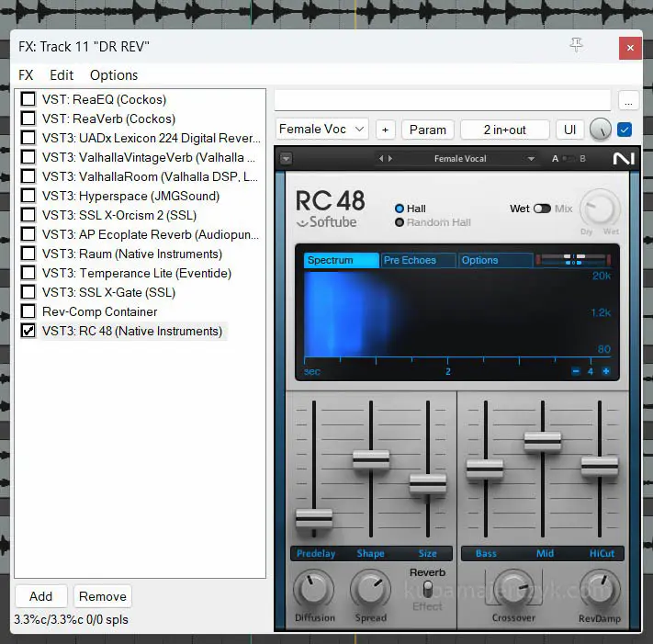The height and width of the screenshot is (644, 653).
Task: Click the spectrum zoom-in plus icon
Action: point(605,371)
